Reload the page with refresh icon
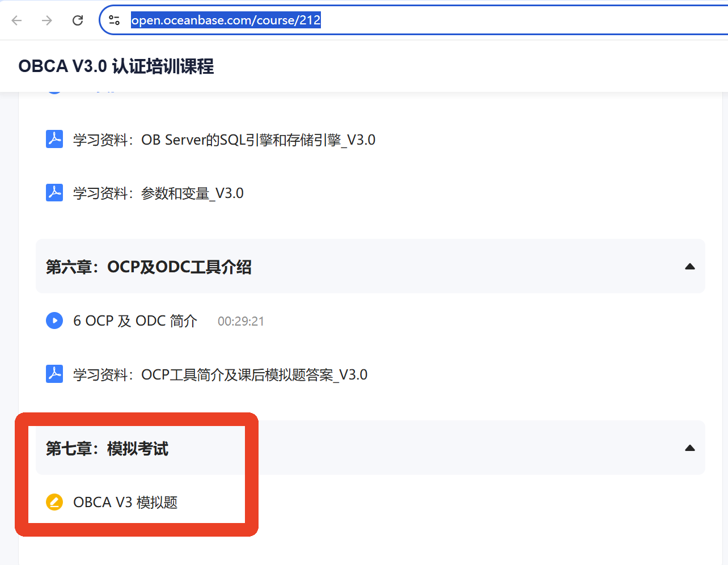This screenshot has width=728, height=565. coord(78,20)
